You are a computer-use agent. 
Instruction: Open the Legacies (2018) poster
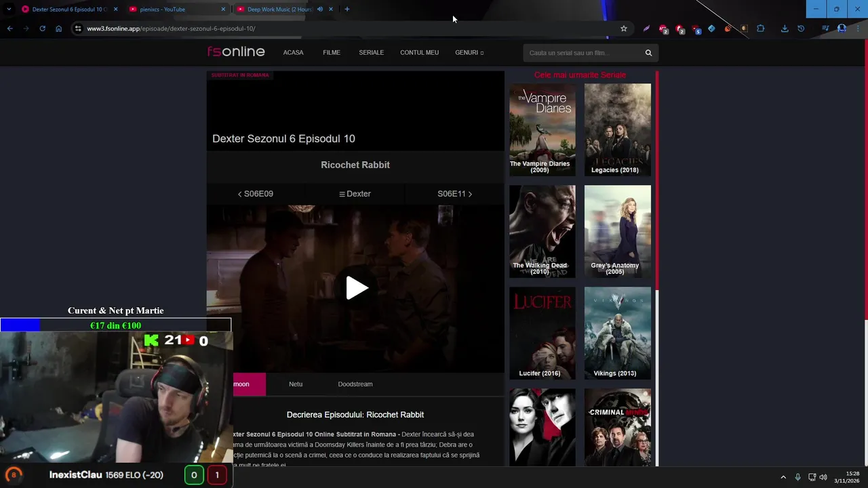617,129
